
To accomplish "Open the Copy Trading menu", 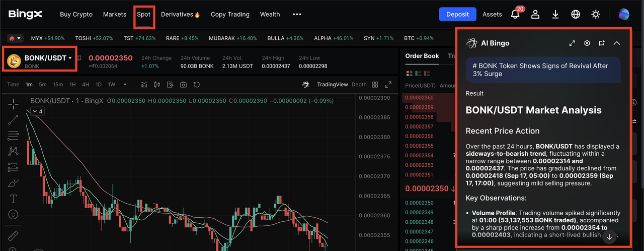I will pos(230,14).
